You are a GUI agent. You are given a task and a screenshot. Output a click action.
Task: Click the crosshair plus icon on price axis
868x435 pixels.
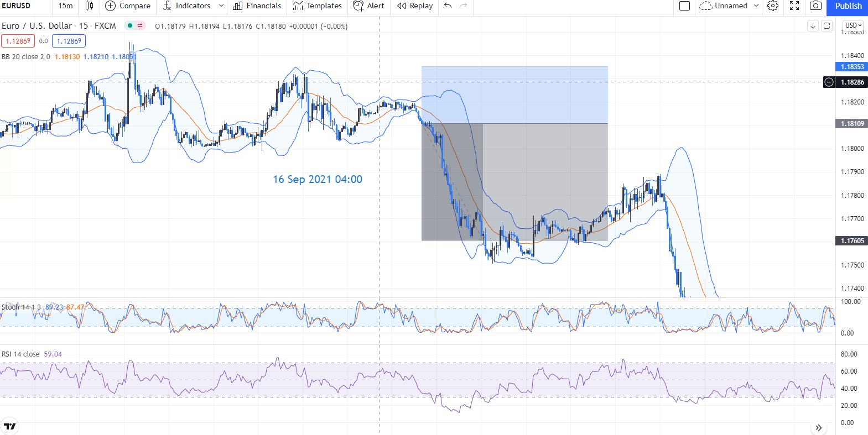click(829, 82)
